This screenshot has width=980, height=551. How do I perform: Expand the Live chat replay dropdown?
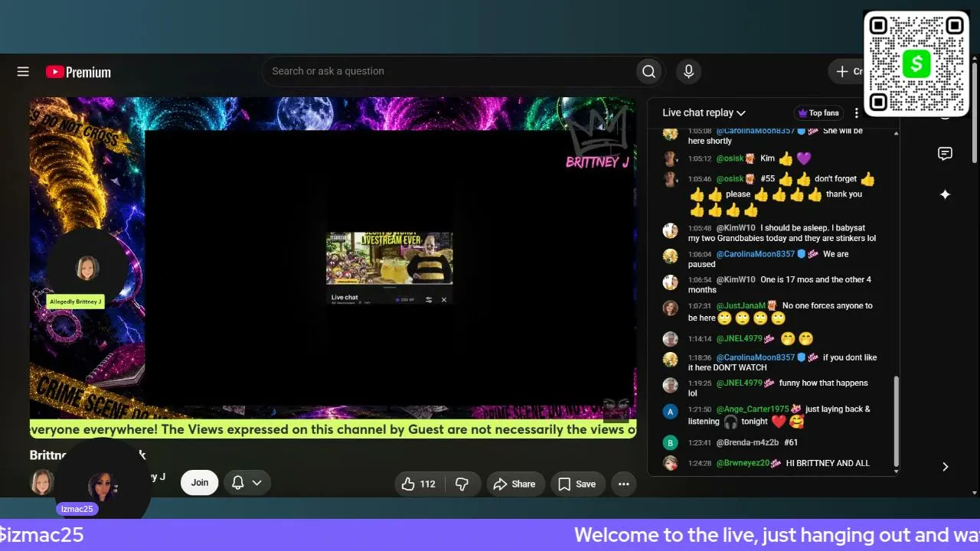tap(704, 112)
